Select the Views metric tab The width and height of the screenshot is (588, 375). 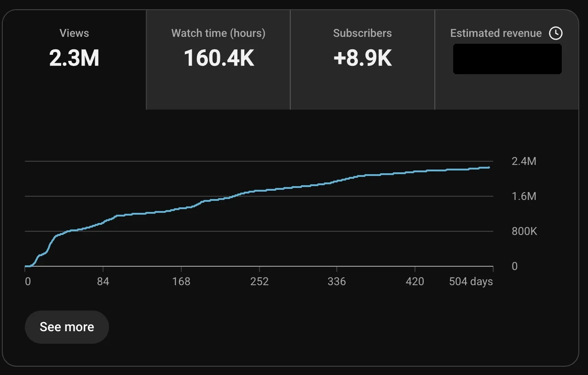tap(74, 60)
